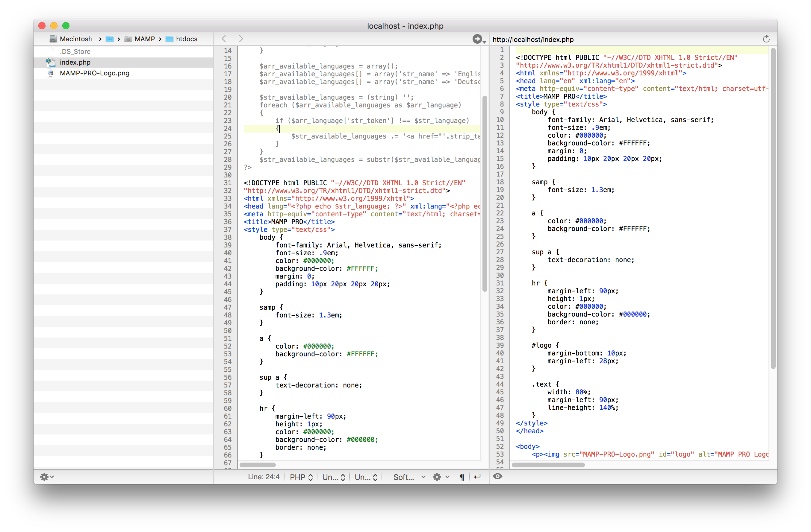Image resolution: width=811 pixels, height=532 pixels.
Task: Reload the localhost preview
Action: tap(766, 39)
